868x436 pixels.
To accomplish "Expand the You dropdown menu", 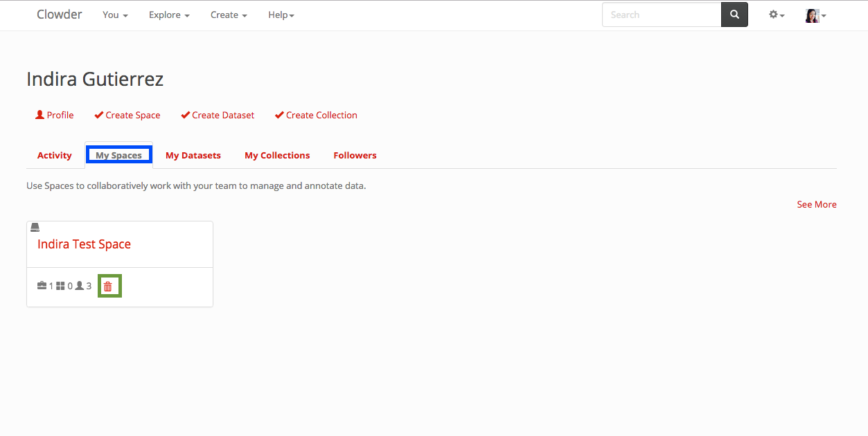I will [115, 15].
